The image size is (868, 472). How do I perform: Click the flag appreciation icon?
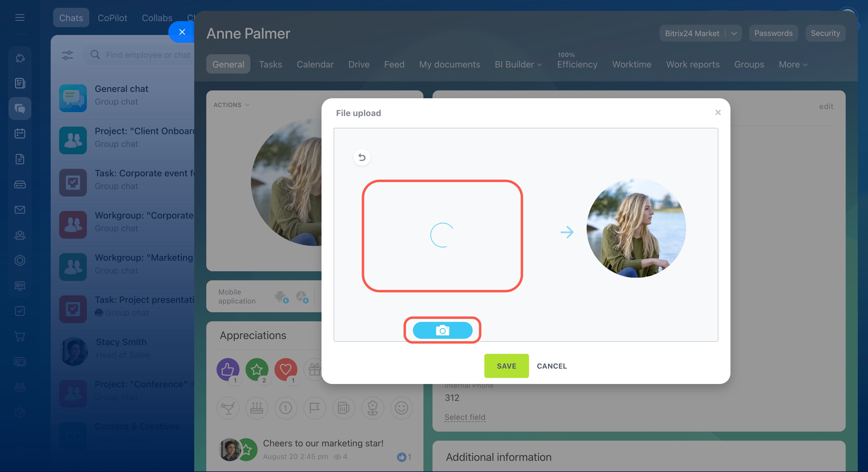pyautogui.click(x=315, y=408)
